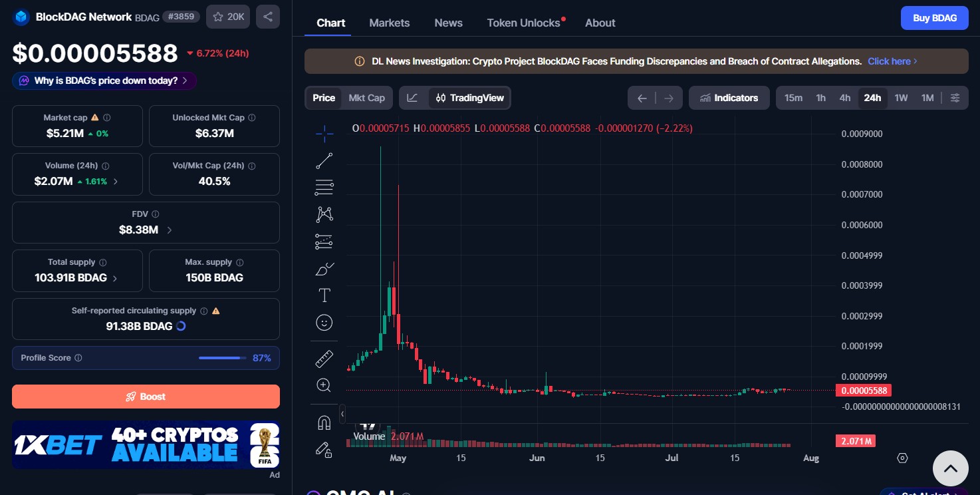
Task: Open the Indicators menu
Action: (x=729, y=98)
